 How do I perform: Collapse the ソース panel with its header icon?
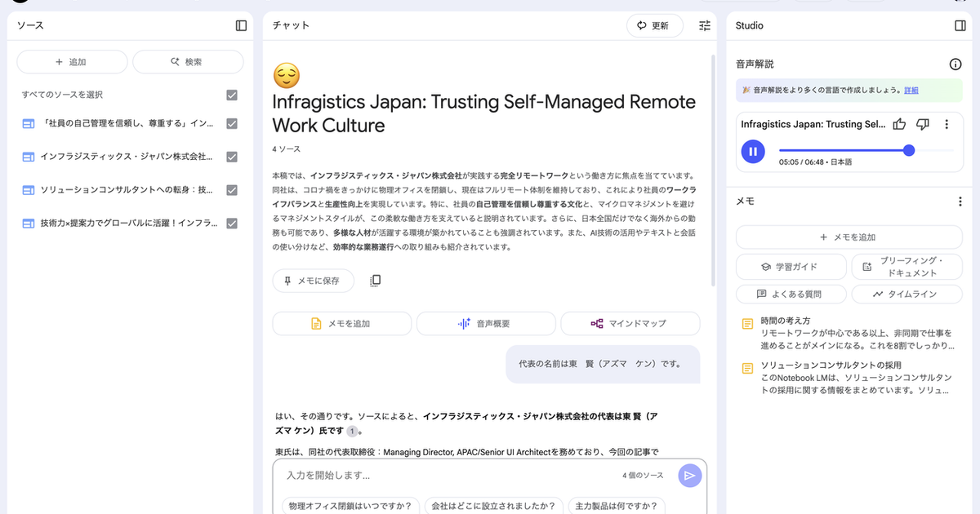pyautogui.click(x=241, y=25)
